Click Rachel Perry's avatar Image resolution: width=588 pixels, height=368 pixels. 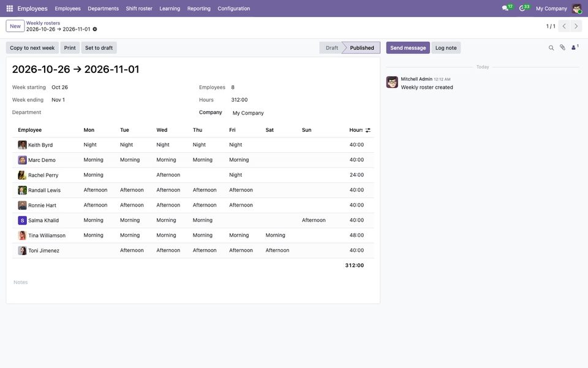22,175
